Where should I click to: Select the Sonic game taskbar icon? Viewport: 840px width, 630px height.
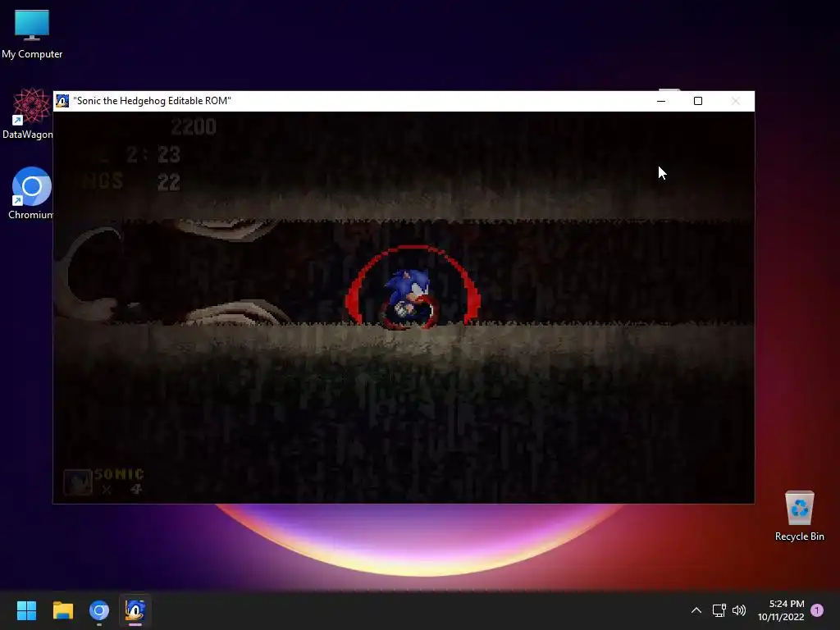click(135, 610)
